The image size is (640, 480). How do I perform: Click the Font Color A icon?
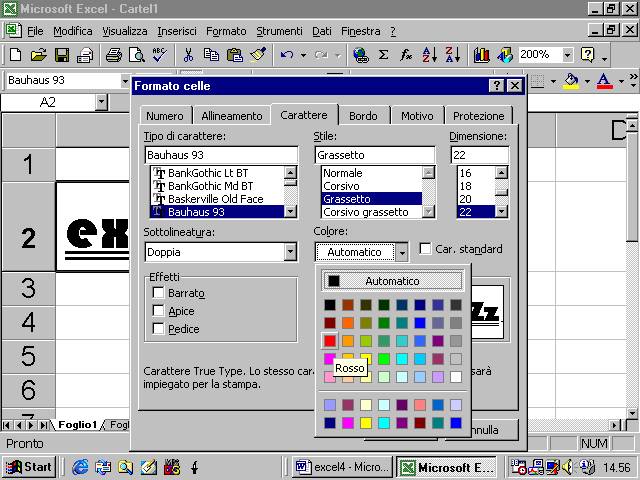604,81
